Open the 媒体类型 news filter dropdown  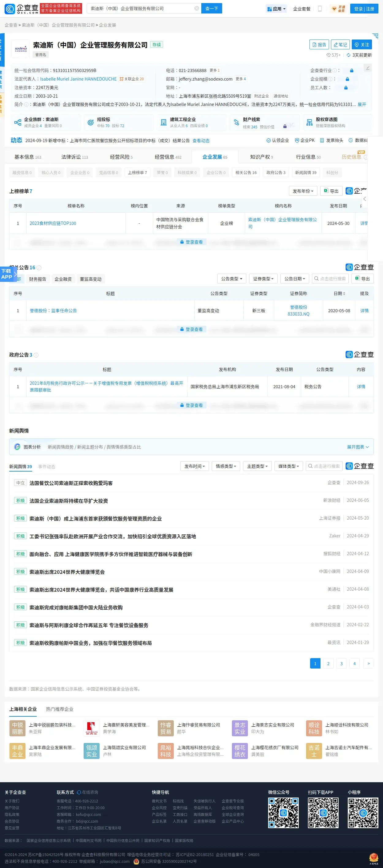coord(288,466)
